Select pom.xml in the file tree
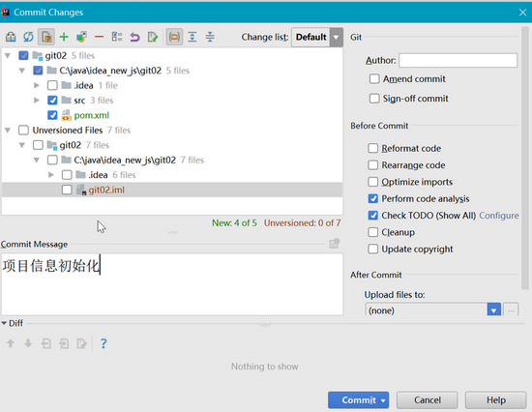 [x=92, y=115]
